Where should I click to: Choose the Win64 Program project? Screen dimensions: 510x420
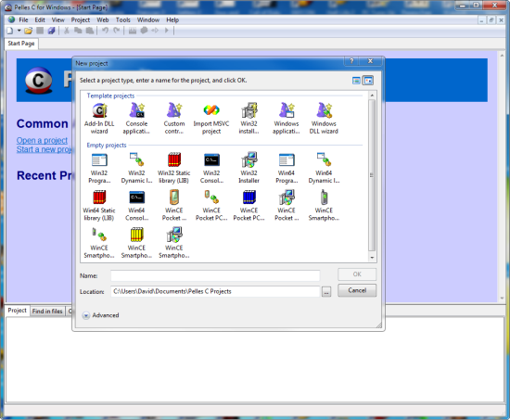point(287,168)
